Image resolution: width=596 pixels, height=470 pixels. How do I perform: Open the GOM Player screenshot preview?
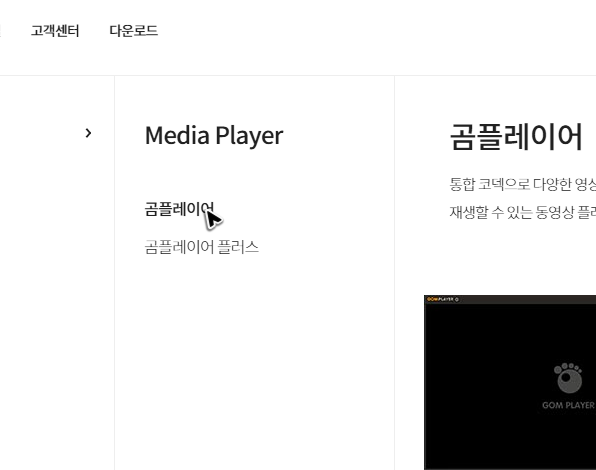click(510, 382)
